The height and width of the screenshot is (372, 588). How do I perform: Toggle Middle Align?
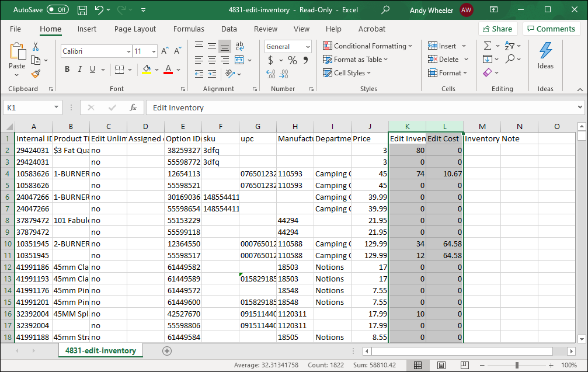(x=212, y=47)
